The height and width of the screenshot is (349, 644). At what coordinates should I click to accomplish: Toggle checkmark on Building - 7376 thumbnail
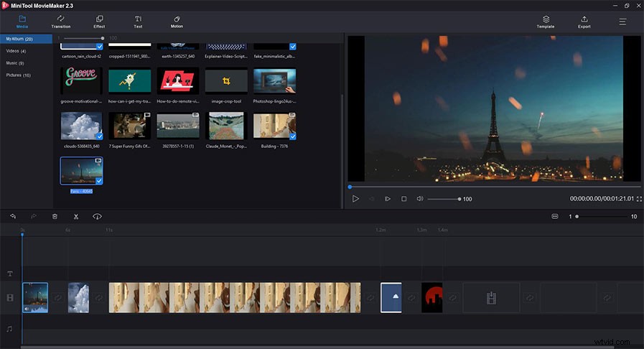(x=292, y=136)
